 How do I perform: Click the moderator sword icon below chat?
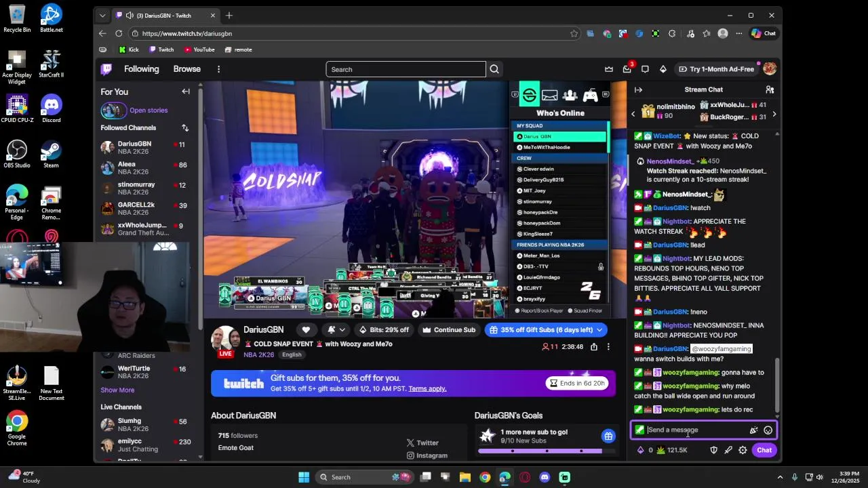click(x=728, y=450)
